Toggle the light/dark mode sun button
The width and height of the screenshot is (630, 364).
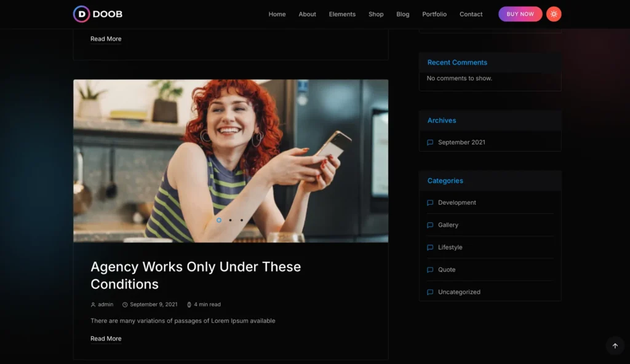point(554,14)
